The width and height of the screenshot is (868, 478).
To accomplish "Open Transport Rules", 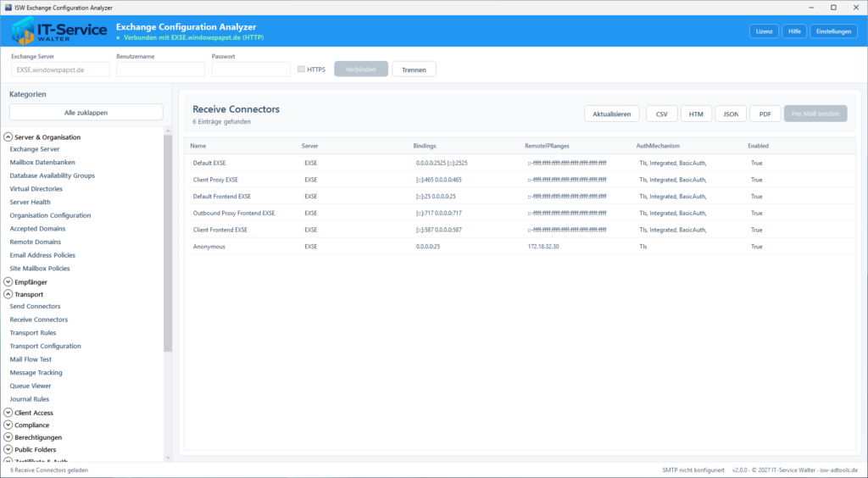I will point(33,332).
